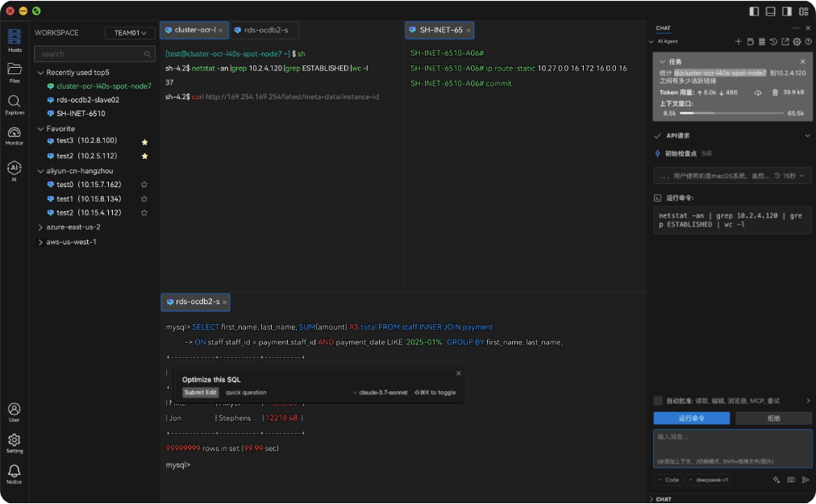This screenshot has height=504, width=816.
Task: Click the camera icon to capture screenshot
Action: pyautogui.click(x=792, y=480)
